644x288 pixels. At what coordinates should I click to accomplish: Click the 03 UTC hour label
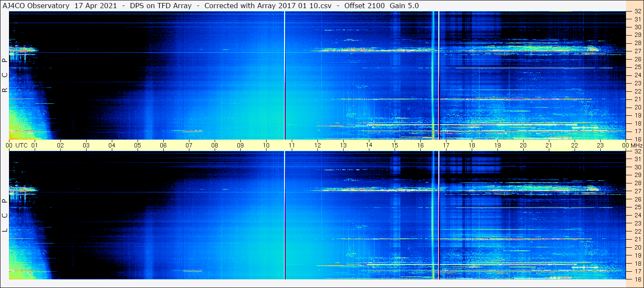pyautogui.click(x=86, y=145)
